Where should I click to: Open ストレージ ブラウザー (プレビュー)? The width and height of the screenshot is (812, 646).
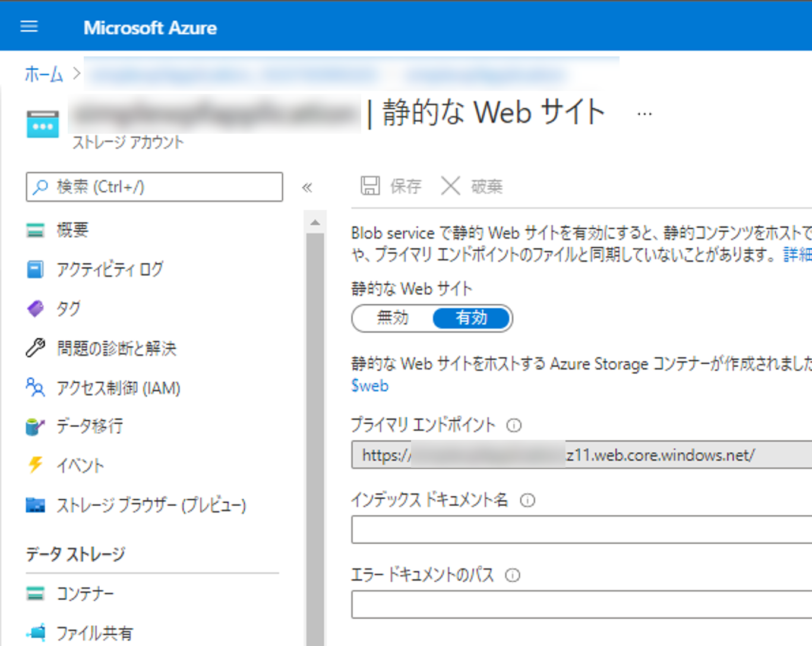click(151, 505)
